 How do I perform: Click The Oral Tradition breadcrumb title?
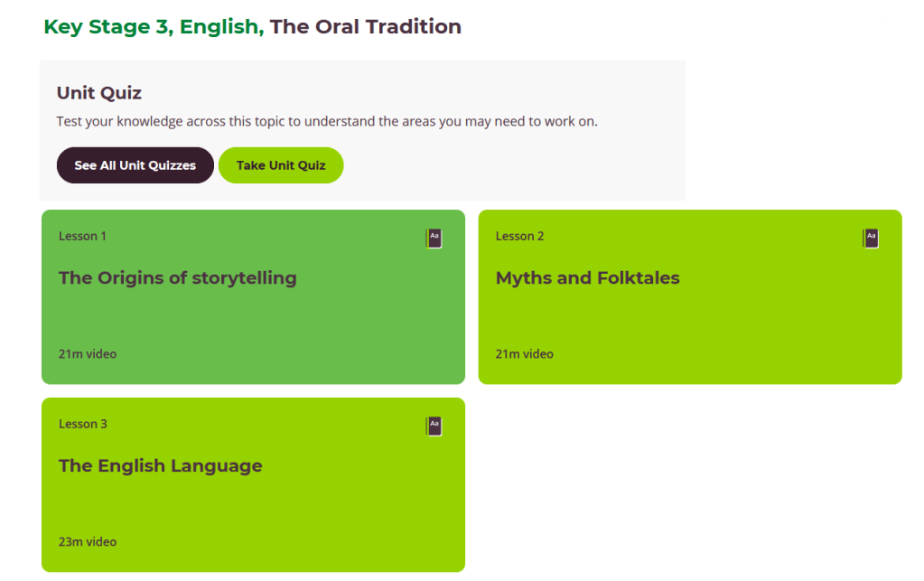(365, 27)
